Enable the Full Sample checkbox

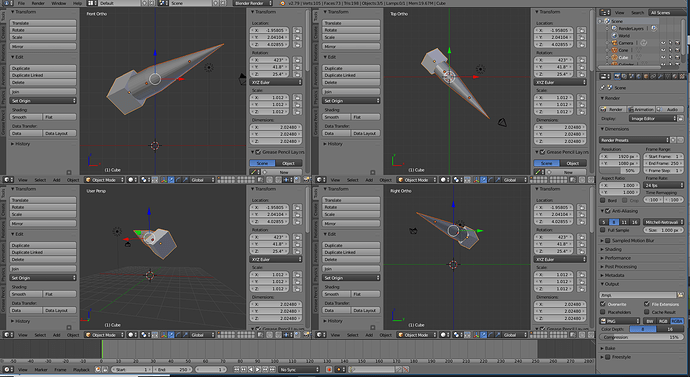(603, 230)
